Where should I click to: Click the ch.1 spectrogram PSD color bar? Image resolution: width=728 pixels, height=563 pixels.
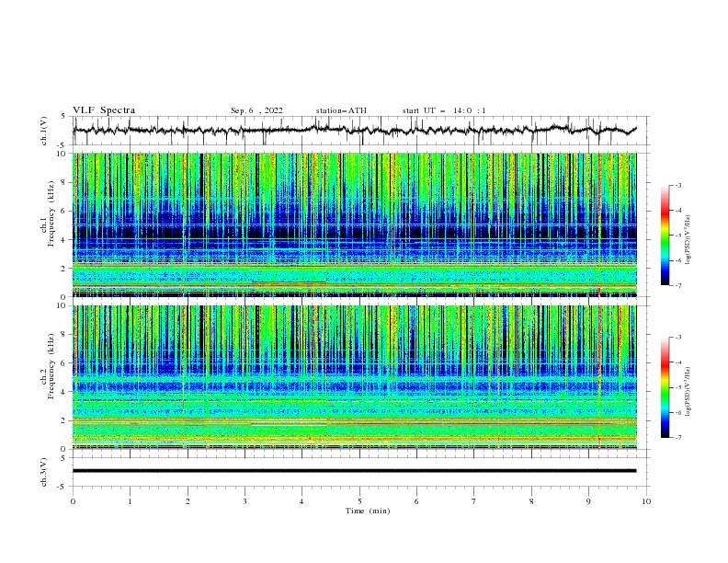pos(665,236)
